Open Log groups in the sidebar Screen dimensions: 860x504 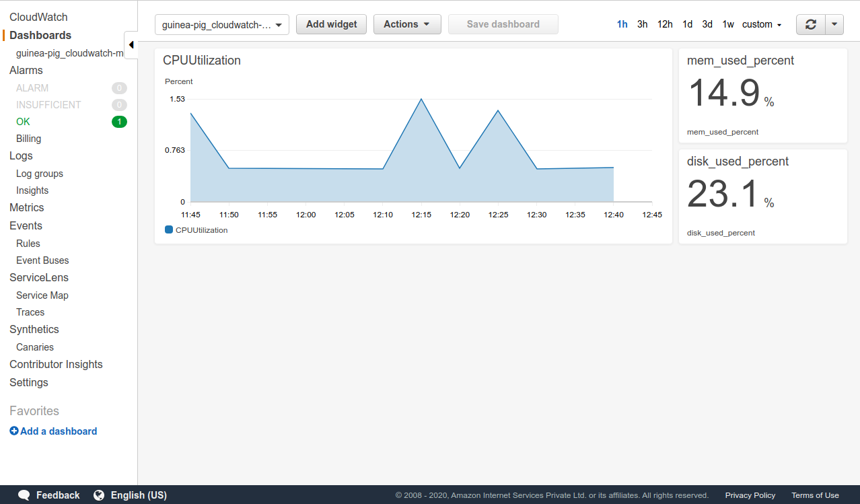40,174
